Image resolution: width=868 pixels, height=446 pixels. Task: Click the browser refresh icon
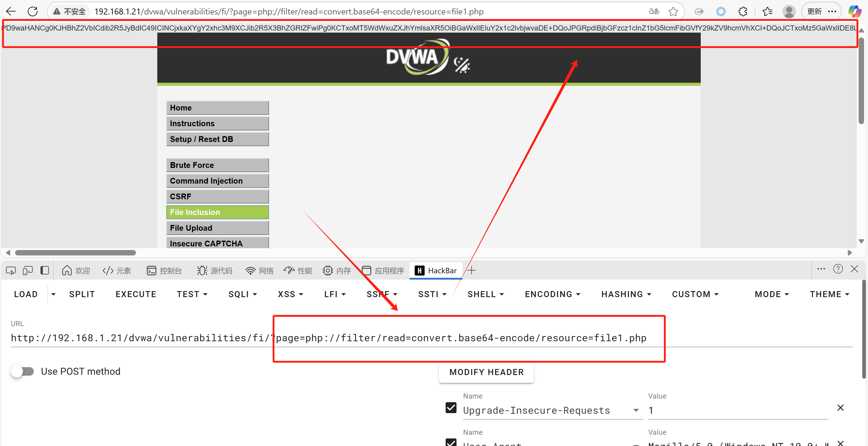[x=33, y=11]
